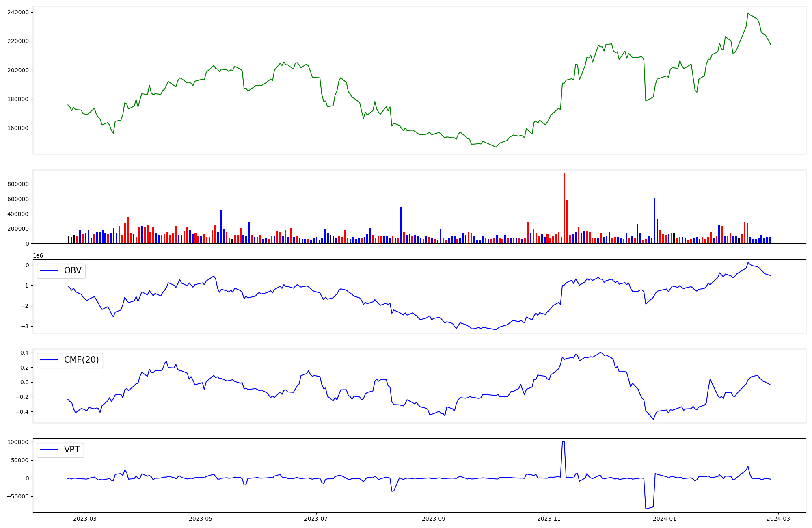Click the tallest red volume bar
Viewport: 812px width, 528px height.
pyautogui.click(x=564, y=208)
